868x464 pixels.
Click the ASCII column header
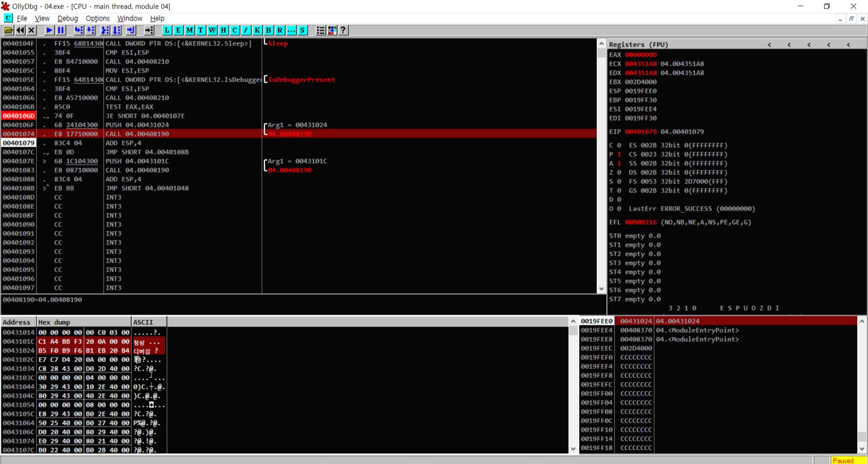(149, 322)
